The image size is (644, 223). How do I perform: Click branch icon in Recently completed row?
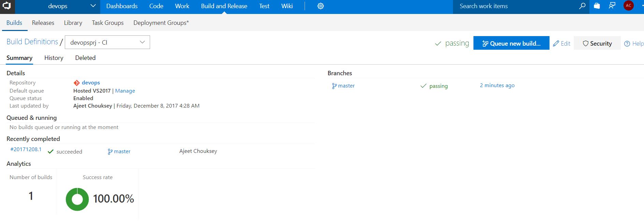(x=110, y=152)
